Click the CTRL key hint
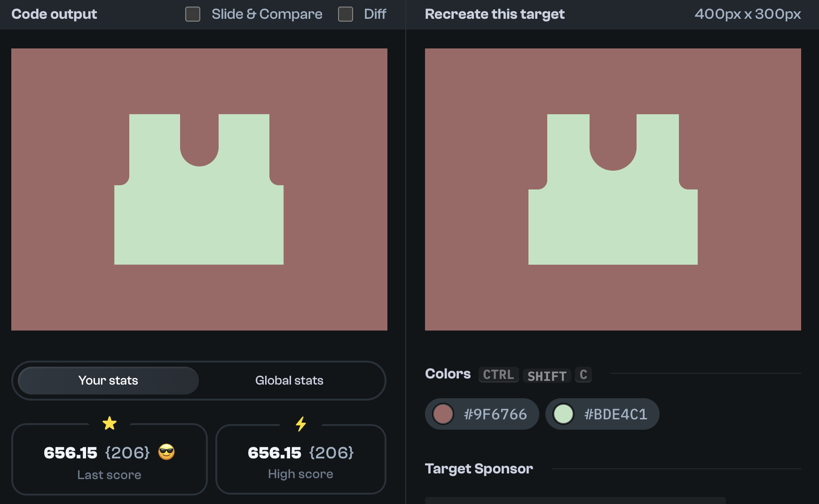Viewport: 819px width, 504px height. click(x=498, y=375)
